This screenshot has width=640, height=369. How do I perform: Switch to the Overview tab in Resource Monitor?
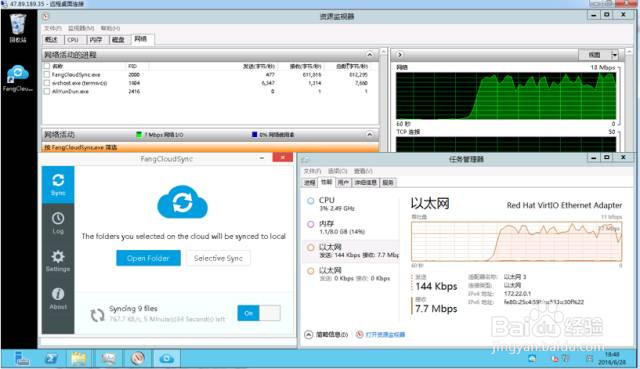pos(52,40)
